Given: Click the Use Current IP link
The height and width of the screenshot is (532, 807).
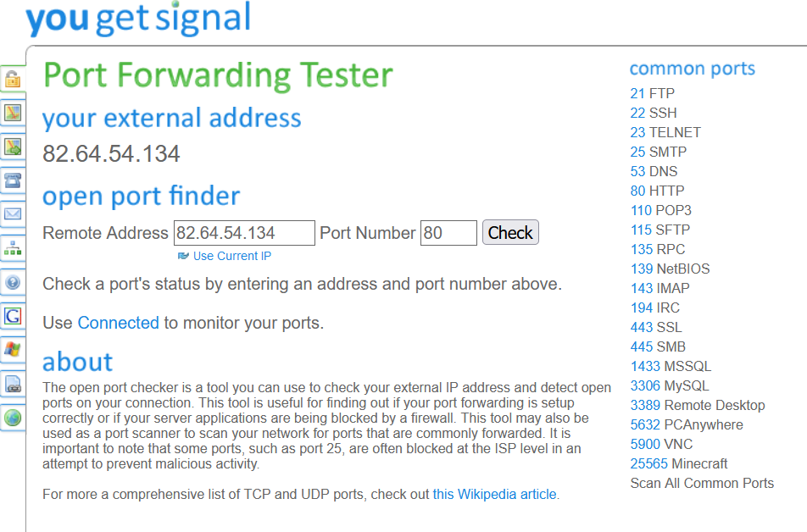Looking at the screenshot, I should [231, 256].
